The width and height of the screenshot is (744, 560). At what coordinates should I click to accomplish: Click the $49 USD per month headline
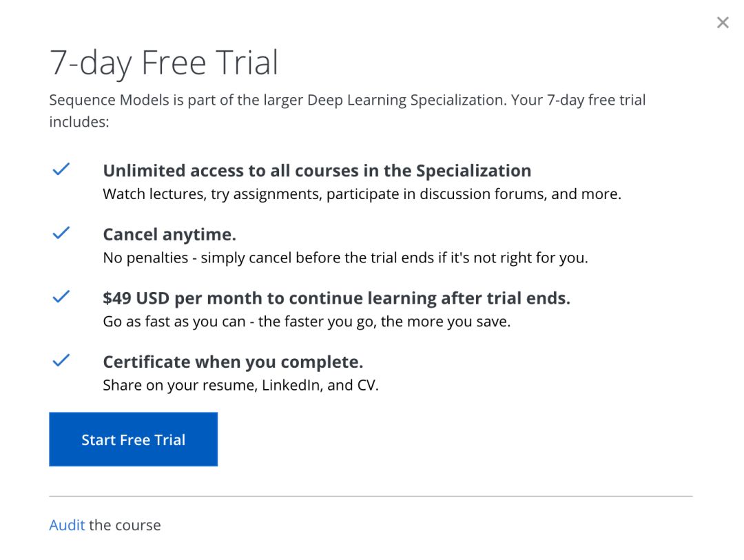336,298
